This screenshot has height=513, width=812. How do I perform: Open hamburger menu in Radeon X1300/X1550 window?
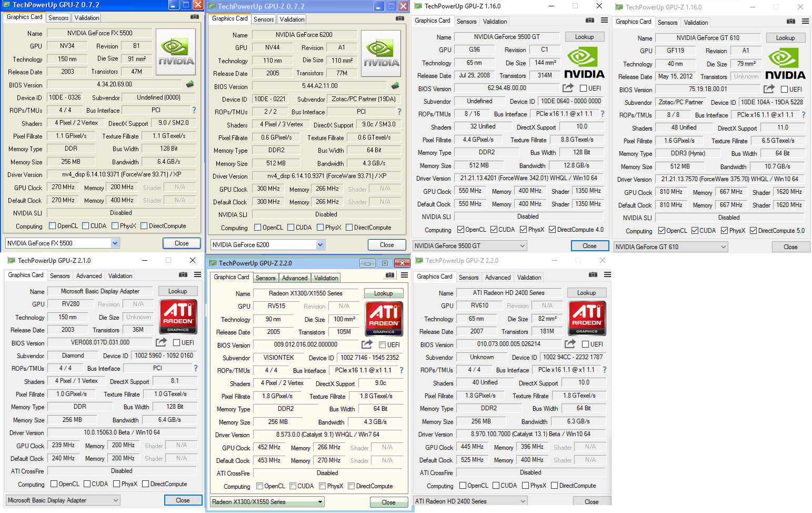click(404, 275)
